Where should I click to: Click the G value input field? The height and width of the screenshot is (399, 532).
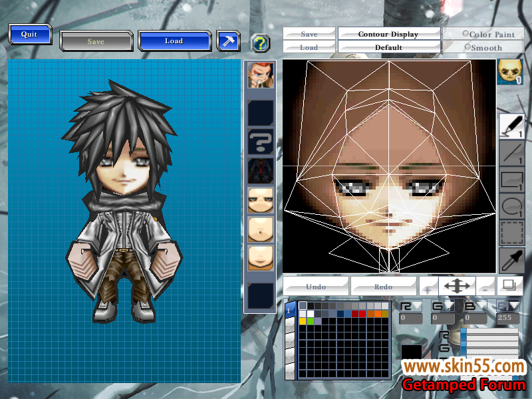(x=443, y=318)
